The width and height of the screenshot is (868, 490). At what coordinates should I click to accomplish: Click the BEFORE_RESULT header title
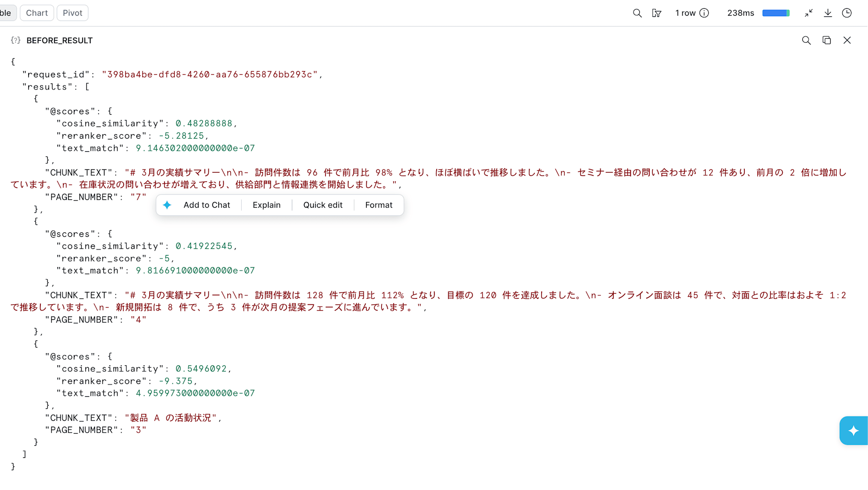59,40
